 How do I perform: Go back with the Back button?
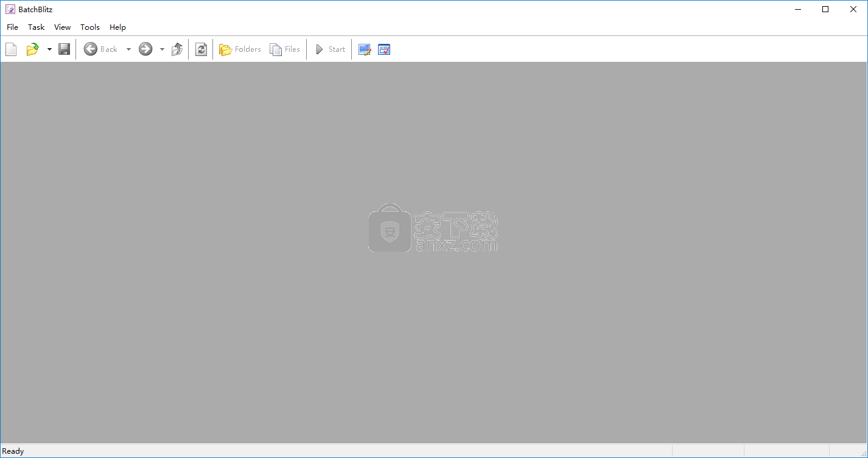(101, 49)
